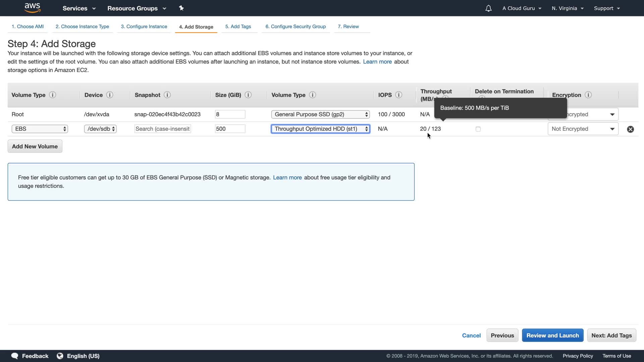
Task: Click the Encryption column info icon
Action: (588, 95)
